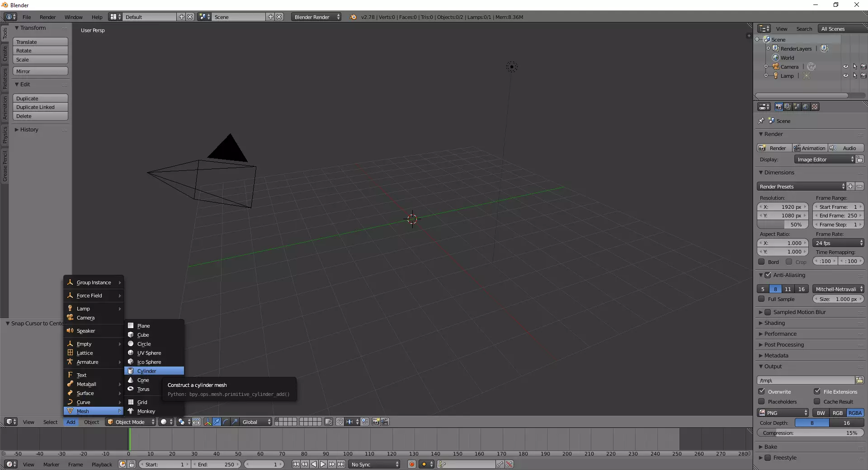Click the timeline record button icon
This screenshot has height=470, width=868.
click(412, 464)
